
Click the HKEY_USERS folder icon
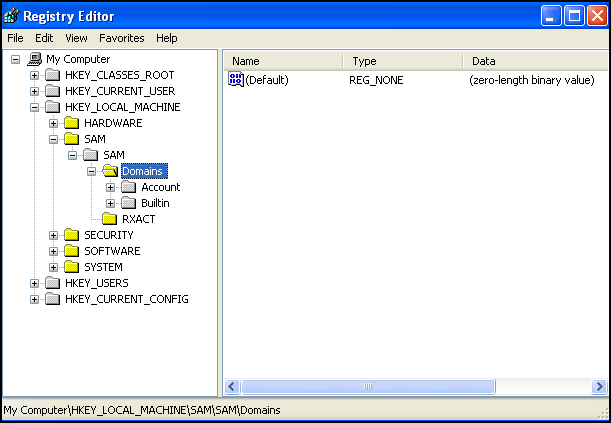53,283
